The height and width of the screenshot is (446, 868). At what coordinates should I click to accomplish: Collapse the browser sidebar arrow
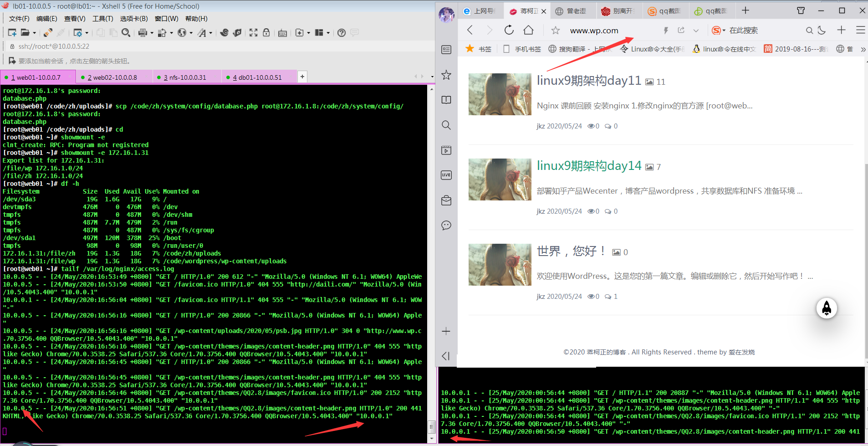(x=446, y=356)
